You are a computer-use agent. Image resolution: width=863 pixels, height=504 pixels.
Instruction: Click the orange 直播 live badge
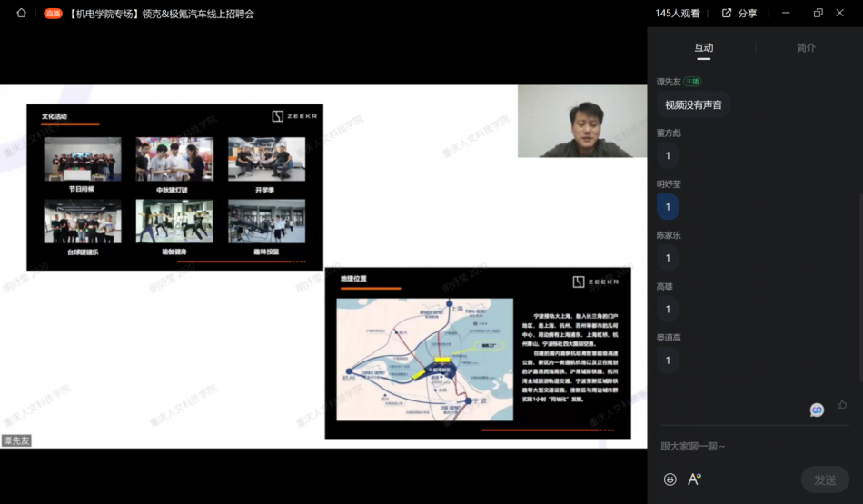53,14
